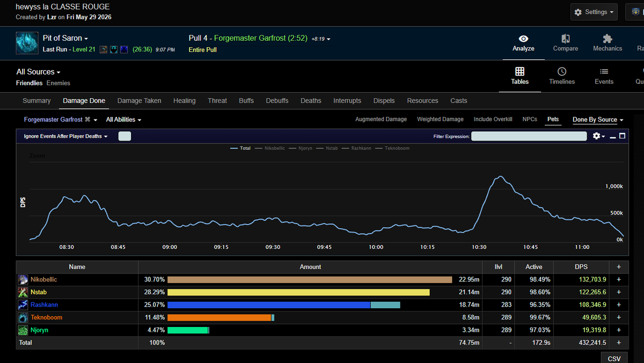
Task: Switch to Deaths tab
Action: coord(311,100)
